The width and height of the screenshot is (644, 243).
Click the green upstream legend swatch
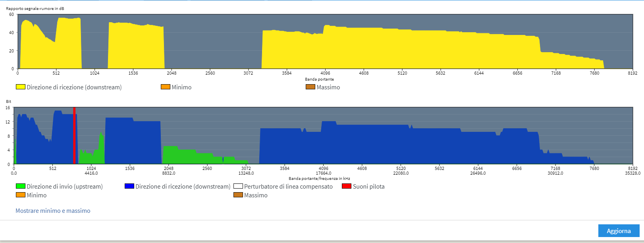21,186
